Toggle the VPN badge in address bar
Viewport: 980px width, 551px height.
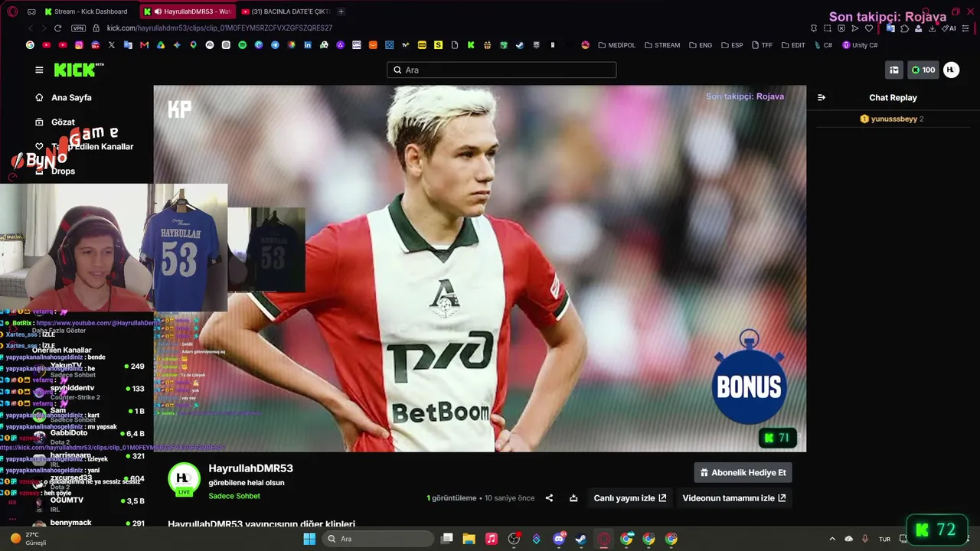point(78,28)
